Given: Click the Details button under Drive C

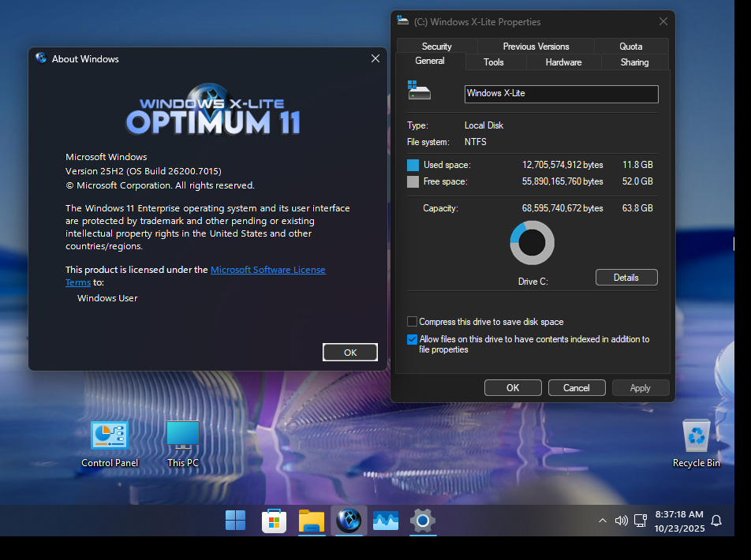Looking at the screenshot, I should point(626,278).
